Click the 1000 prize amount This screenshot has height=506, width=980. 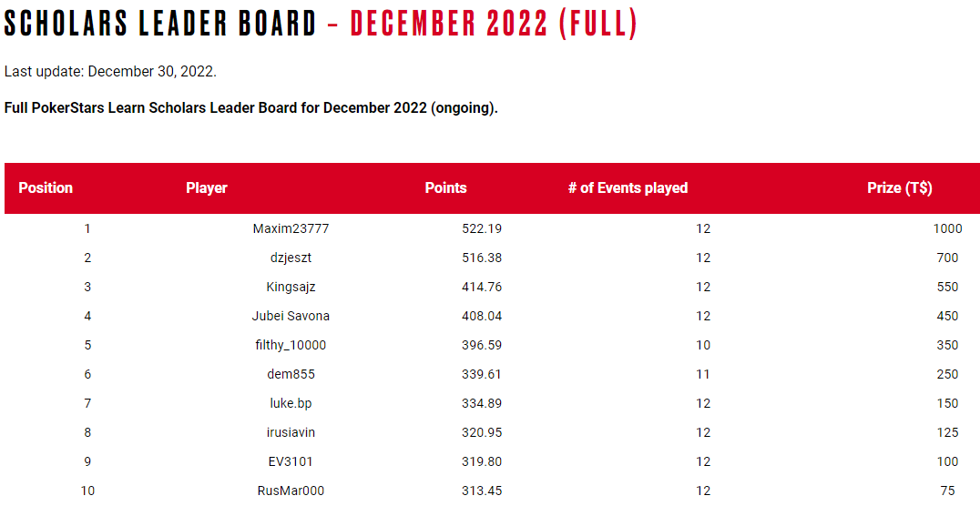point(947,228)
